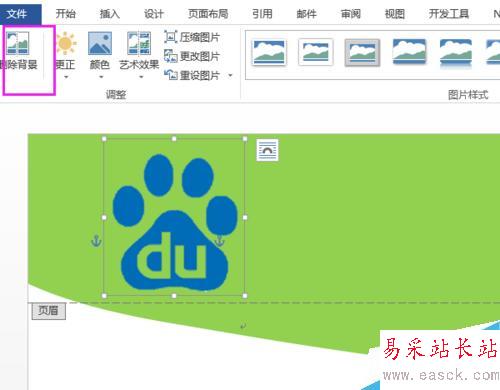Open the Artistic Effects (艺术效果) icon

coord(139,43)
